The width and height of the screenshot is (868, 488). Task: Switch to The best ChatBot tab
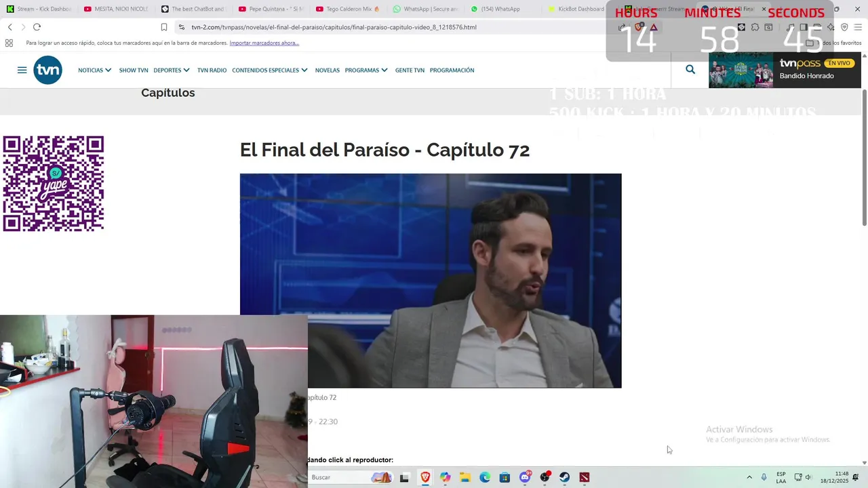pos(193,9)
